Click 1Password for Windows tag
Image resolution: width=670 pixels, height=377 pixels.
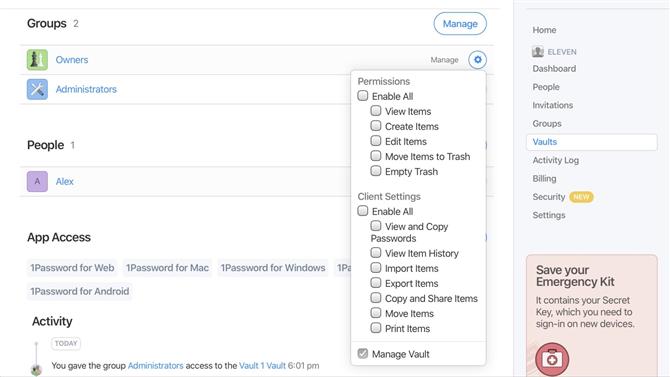[273, 268]
